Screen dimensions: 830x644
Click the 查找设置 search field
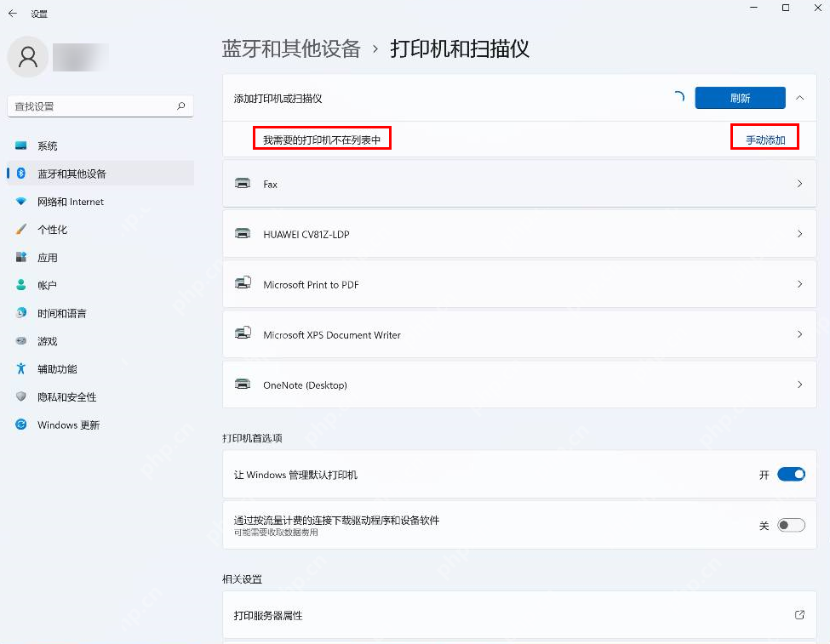coord(100,106)
